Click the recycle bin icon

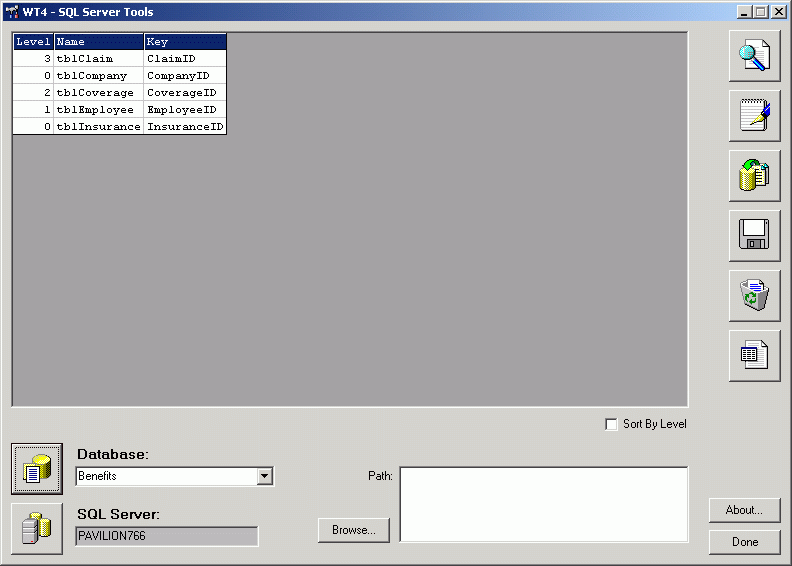point(754,296)
